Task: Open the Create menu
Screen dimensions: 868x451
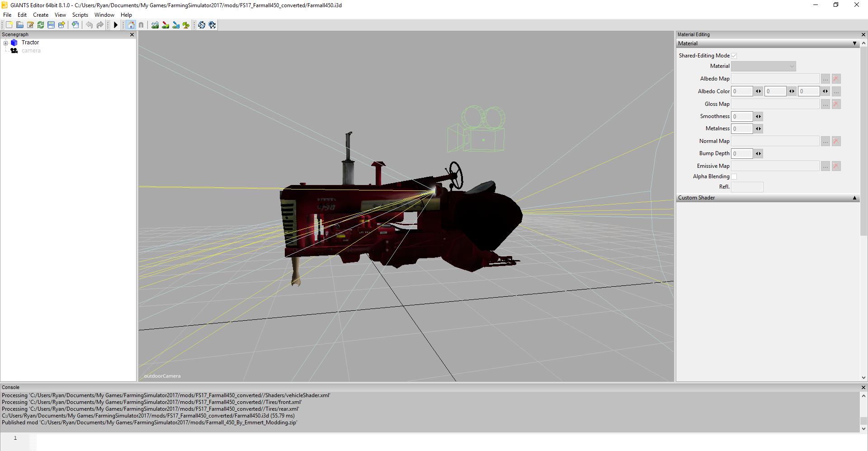Action: pos(41,15)
